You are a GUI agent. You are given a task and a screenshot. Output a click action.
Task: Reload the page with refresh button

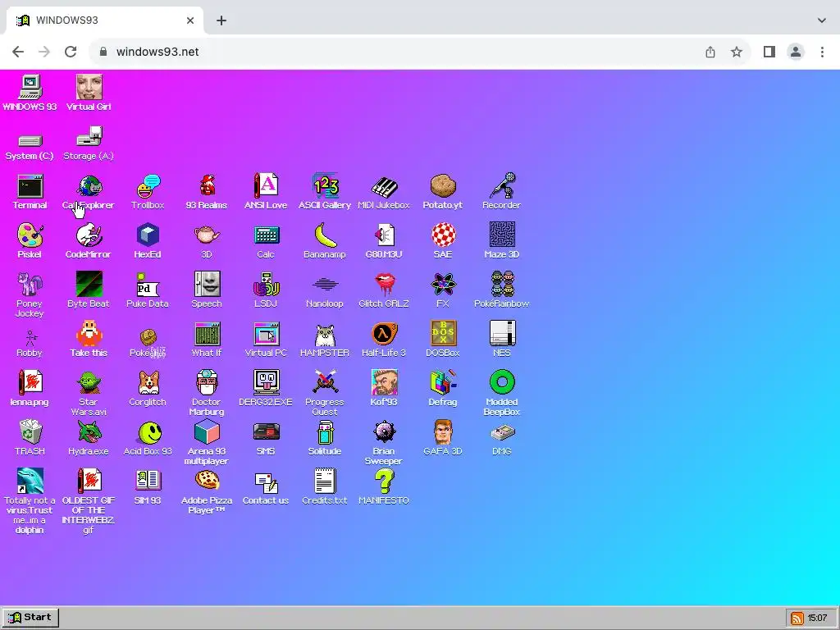71,52
